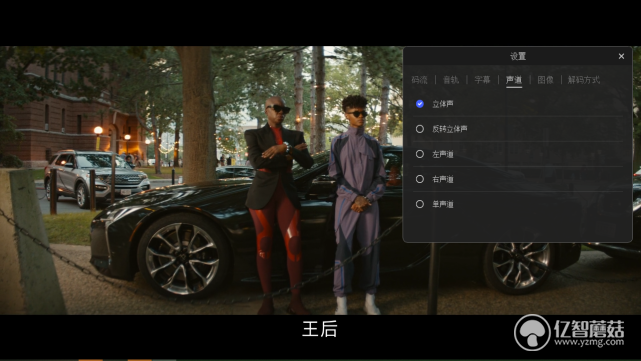Click the 单声道 option label text
Screen dimensions: 641x361
point(443,204)
